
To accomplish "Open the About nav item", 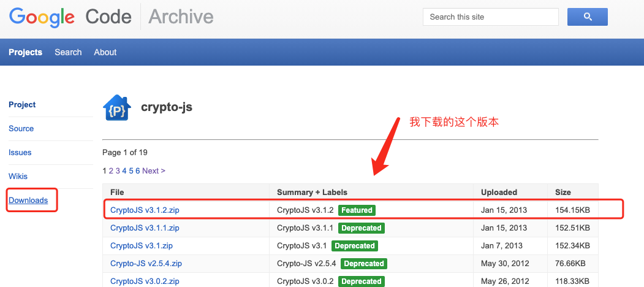I will point(105,52).
